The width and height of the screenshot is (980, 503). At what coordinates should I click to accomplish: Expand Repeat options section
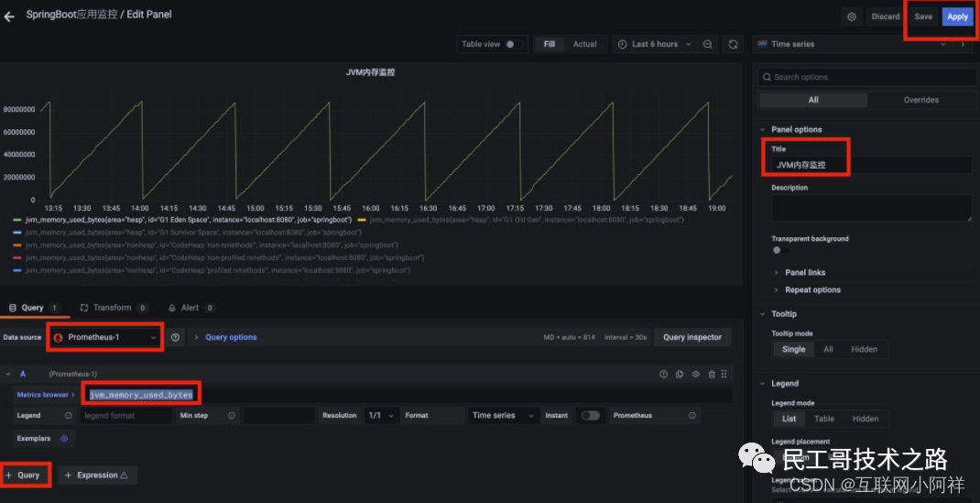812,290
